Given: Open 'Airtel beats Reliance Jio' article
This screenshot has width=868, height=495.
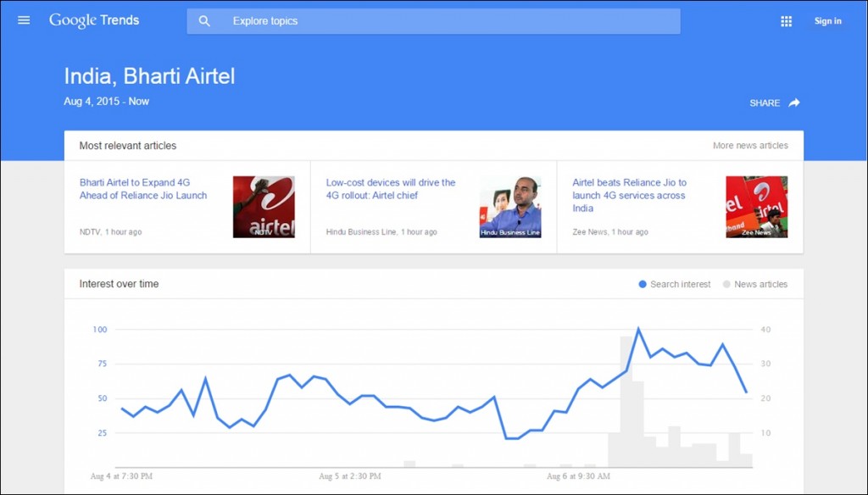Looking at the screenshot, I should (630, 196).
